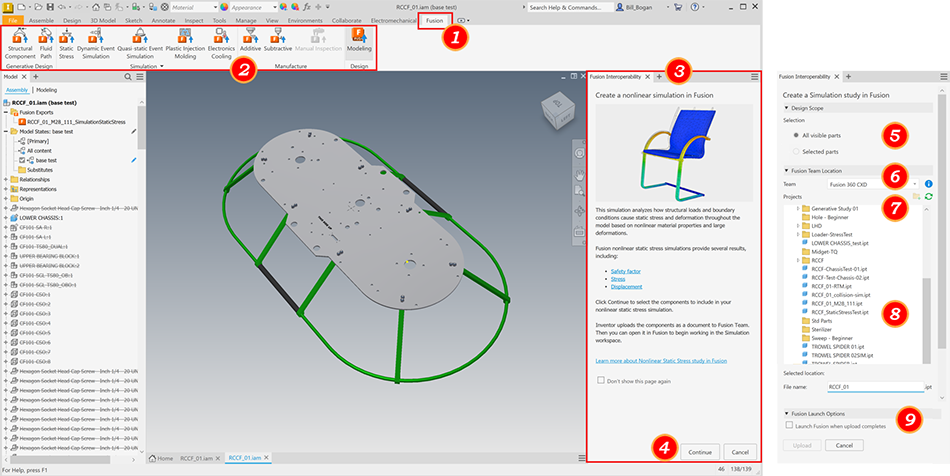The height and width of the screenshot is (476, 950).
Task: Collapse the Design Scope section
Action: [786, 108]
